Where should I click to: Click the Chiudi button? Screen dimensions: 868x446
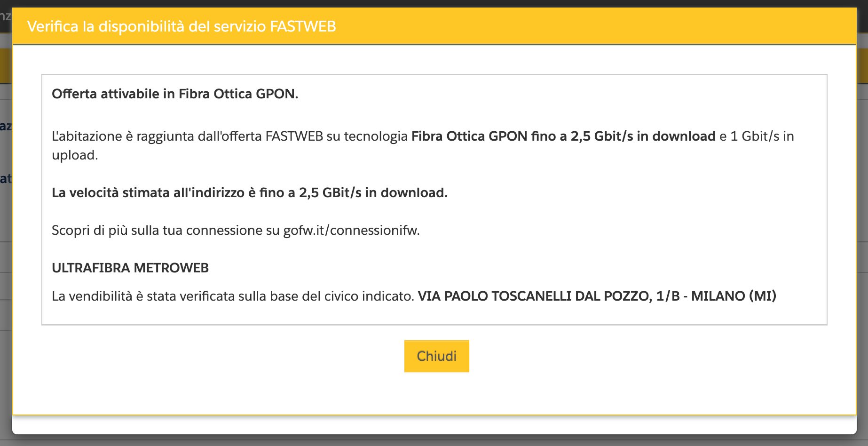(436, 356)
